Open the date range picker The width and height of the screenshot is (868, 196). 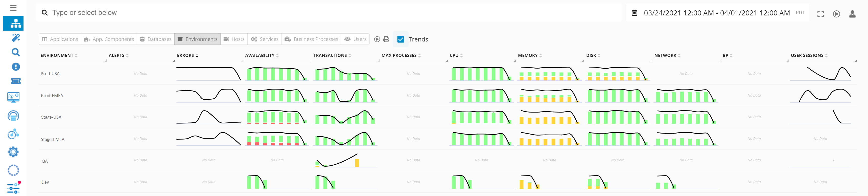pyautogui.click(x=716, y=13)
